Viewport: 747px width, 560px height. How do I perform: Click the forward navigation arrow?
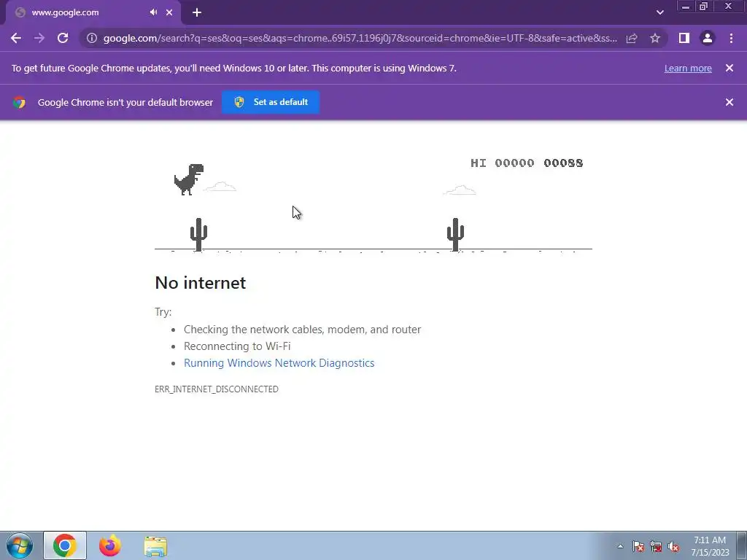tap(39, 38)
